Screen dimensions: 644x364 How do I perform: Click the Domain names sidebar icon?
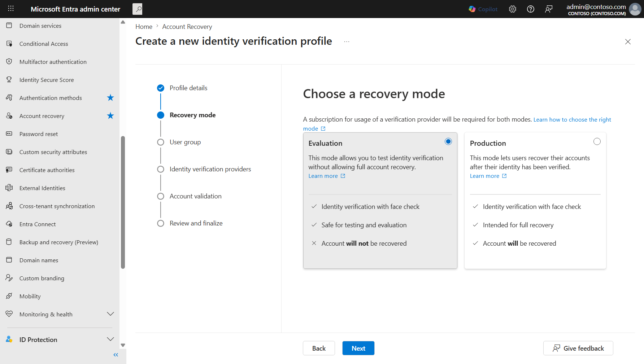point(9,260)
